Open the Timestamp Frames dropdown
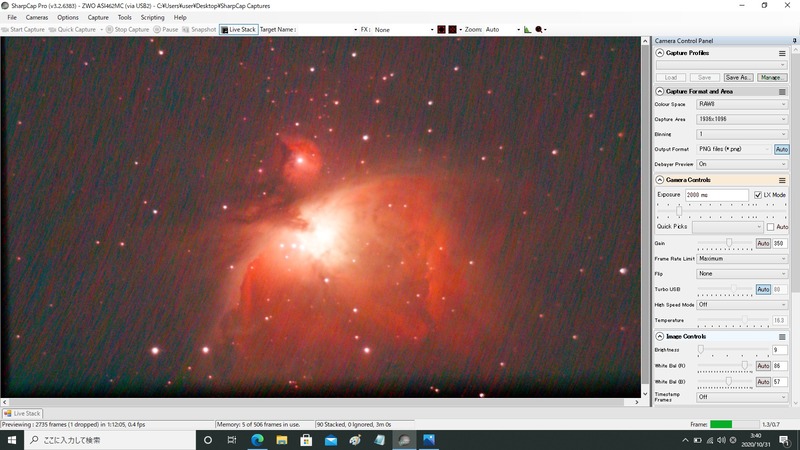Image resolution: width=800 pixels, height=450 pixels. [742, 397]
